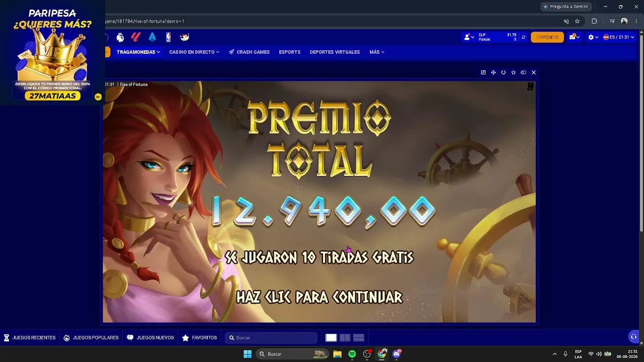The width and height of the screenshot is (644, 362).
Task: Open the Chrome profile avatar
Action: [624, 21]
